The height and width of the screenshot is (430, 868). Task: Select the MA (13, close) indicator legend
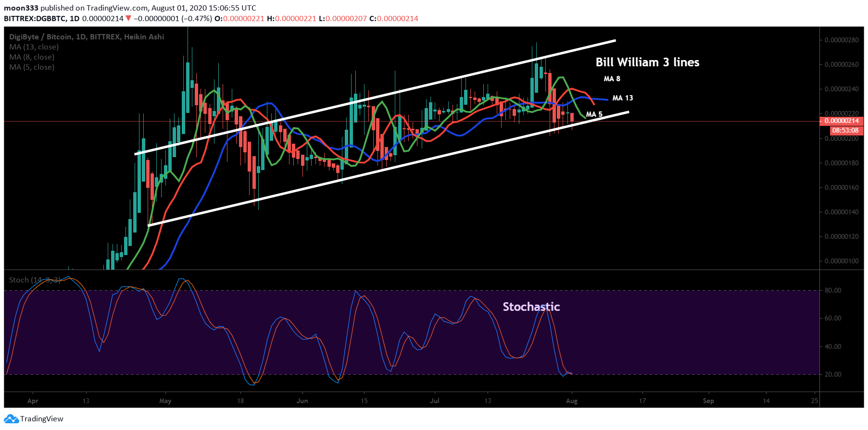pyautogui.click(x=34, y=47)
